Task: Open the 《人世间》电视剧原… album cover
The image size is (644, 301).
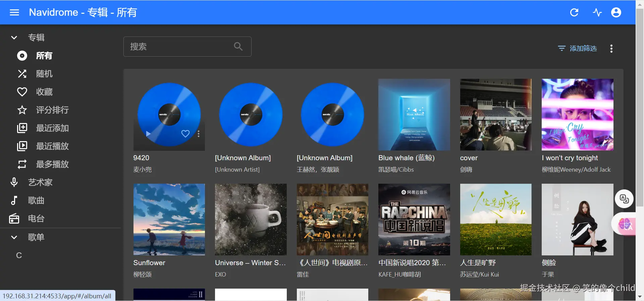Action: coord(332,220)
